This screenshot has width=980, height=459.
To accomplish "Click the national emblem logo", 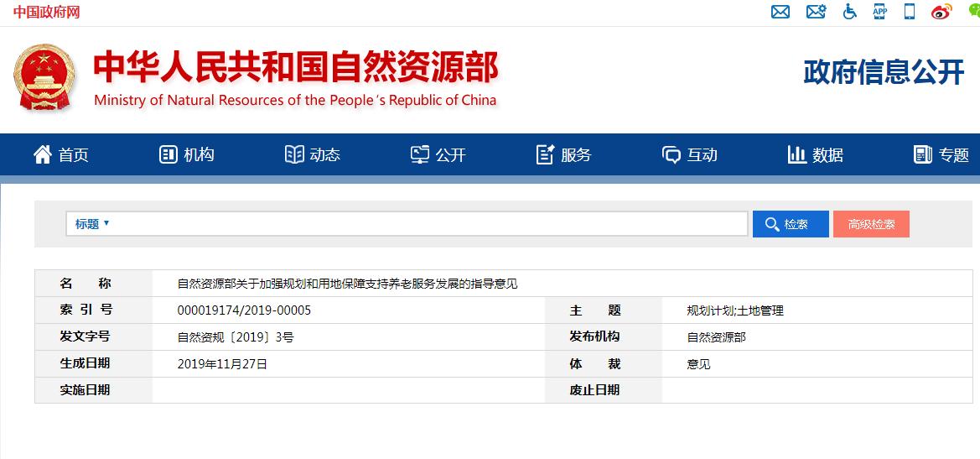I will (44, 77).
